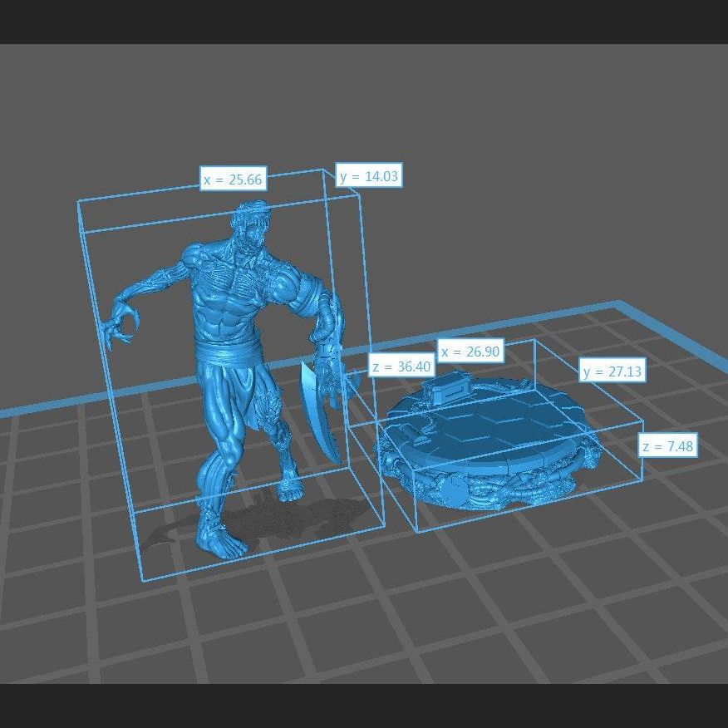
Task: Click the y = 27.13 dimension label
Action: [x=612, y=371]
